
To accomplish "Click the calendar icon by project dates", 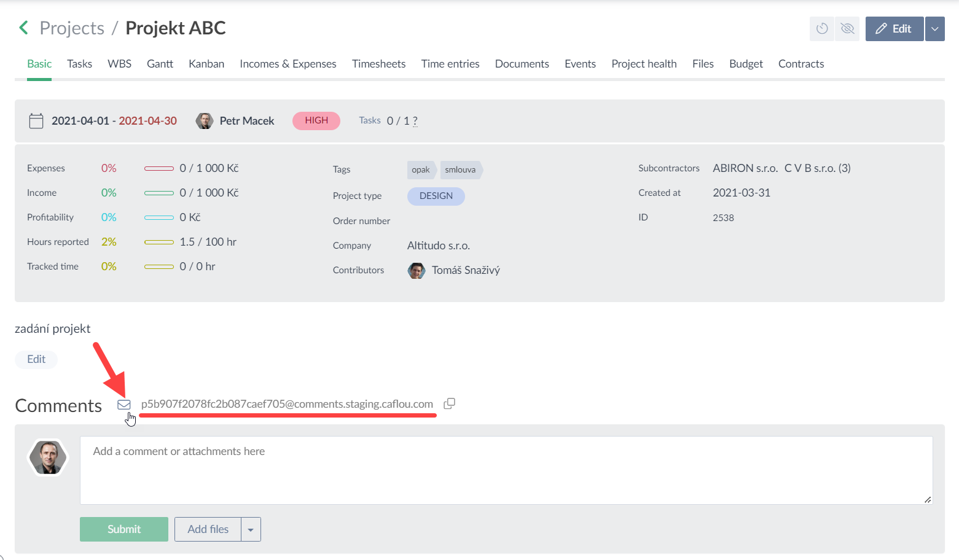I will (x=36, y=121).
